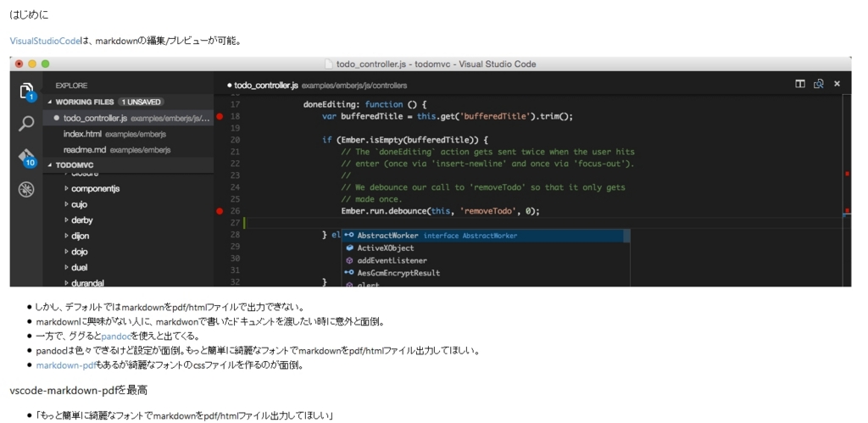Open the Git source control icon with badge 10

(x=27, y=157)
